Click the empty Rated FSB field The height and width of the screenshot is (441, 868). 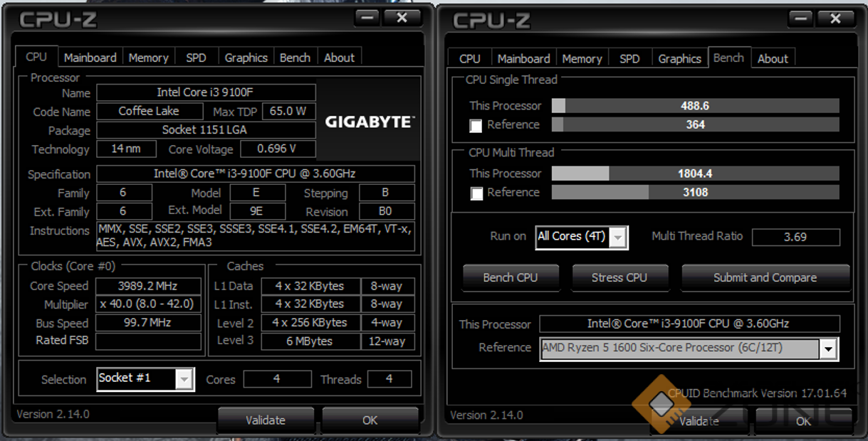tap(150, 341)
